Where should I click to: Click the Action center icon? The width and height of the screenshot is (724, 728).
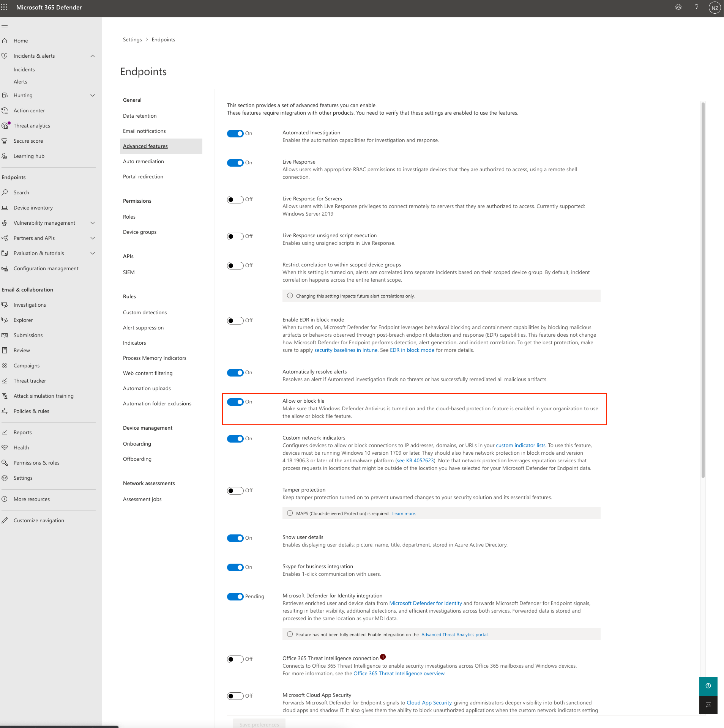5,110
